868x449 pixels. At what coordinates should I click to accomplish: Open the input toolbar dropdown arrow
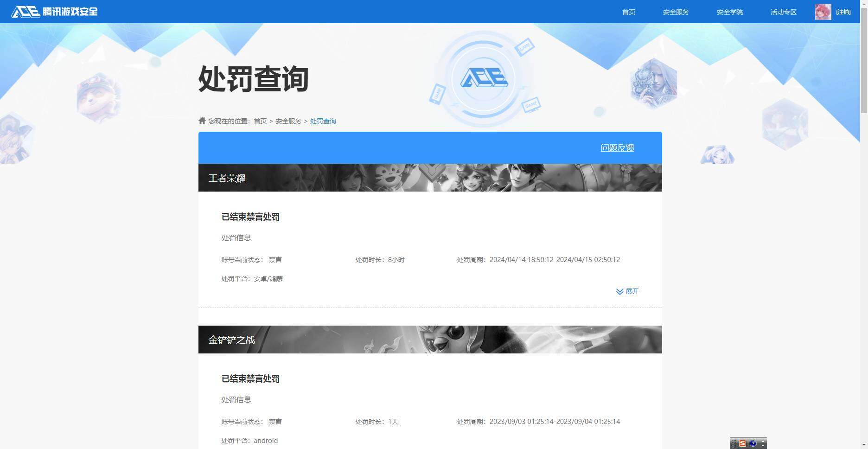tap(763, 445)
